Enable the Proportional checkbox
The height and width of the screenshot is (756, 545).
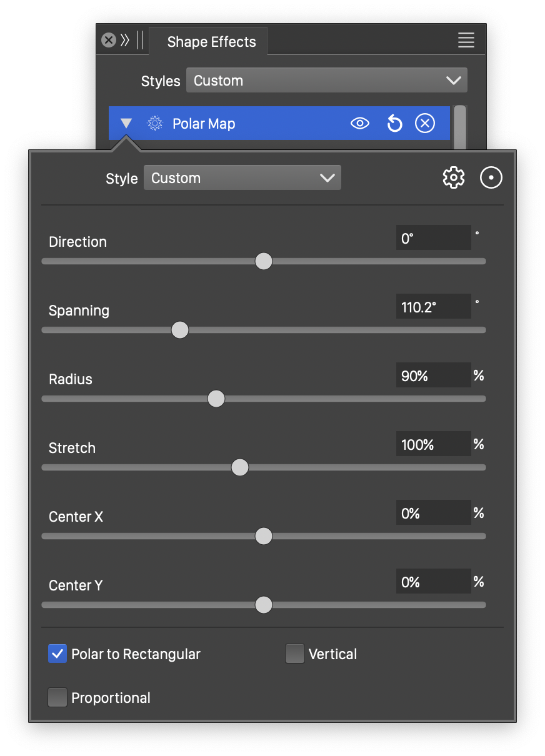click(57, 698)
